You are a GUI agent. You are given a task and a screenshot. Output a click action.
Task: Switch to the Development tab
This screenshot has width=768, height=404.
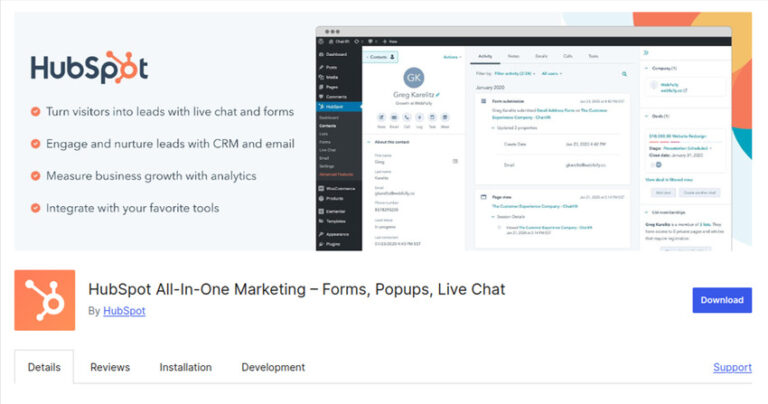click(273, 367)
